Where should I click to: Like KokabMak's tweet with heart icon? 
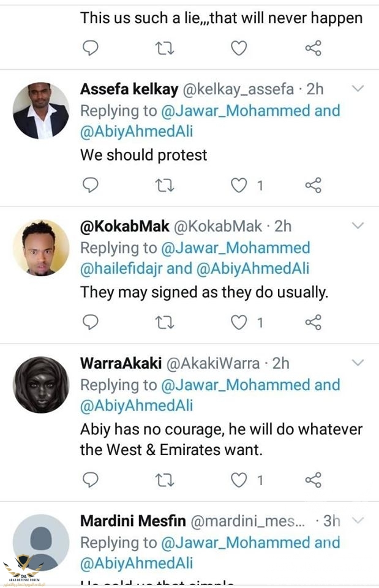click(x=239, y=322)
